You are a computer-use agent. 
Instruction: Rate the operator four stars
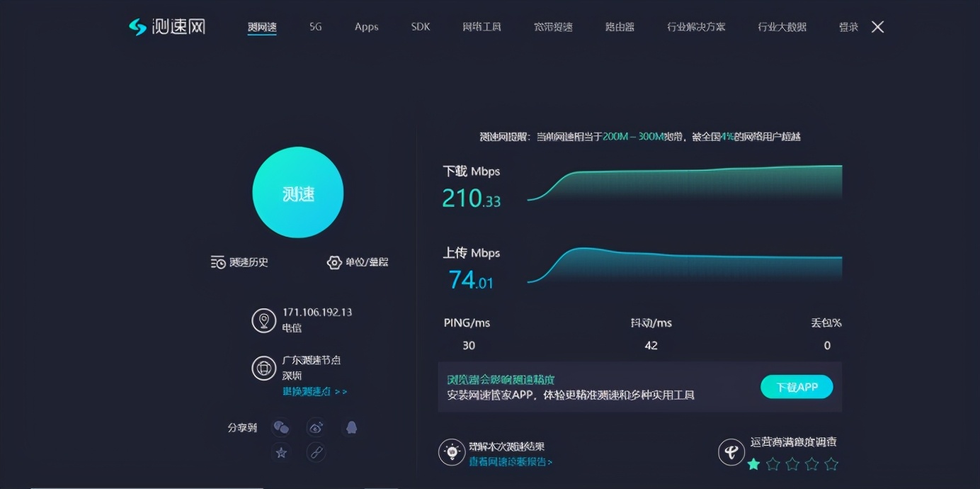812,464
